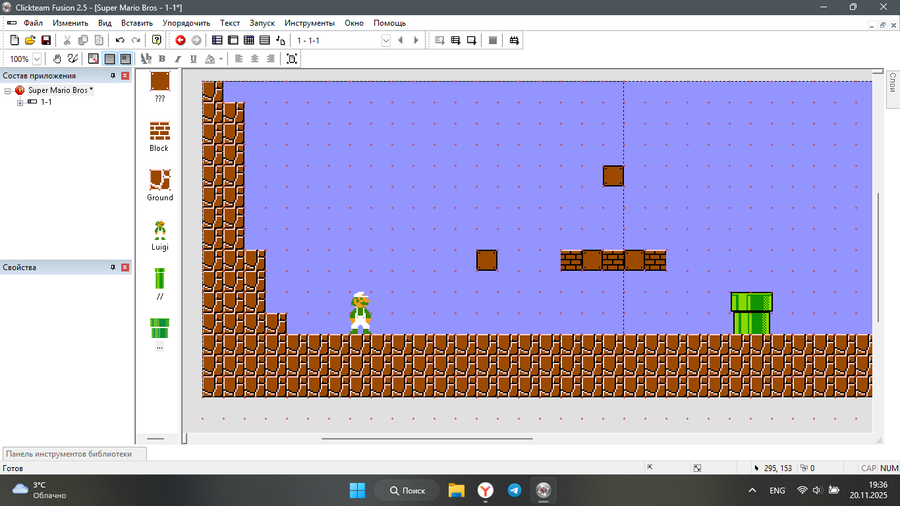The width and height of the screenshot is (900, 506).
Task: Close the Свойства panel
Action: (125, 267)
